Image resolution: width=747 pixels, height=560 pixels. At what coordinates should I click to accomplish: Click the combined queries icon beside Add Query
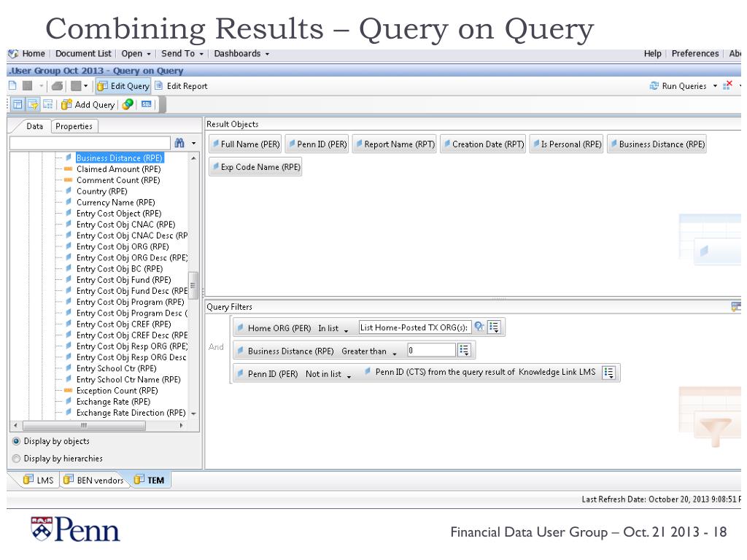pos(128,105)
